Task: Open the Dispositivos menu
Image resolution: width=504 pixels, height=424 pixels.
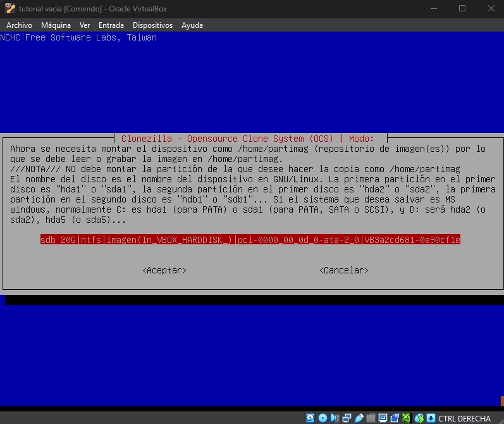Action: coord(152,25)
